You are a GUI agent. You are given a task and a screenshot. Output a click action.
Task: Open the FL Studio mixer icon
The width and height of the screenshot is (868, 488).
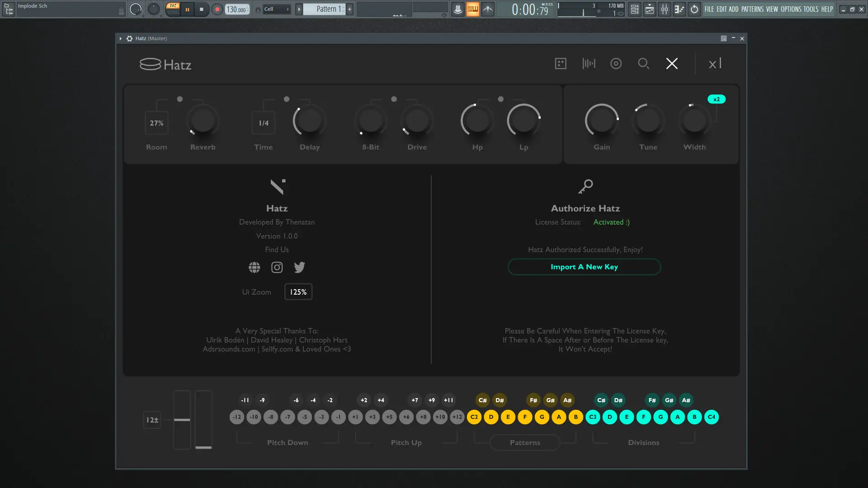[x=664, y=9]
